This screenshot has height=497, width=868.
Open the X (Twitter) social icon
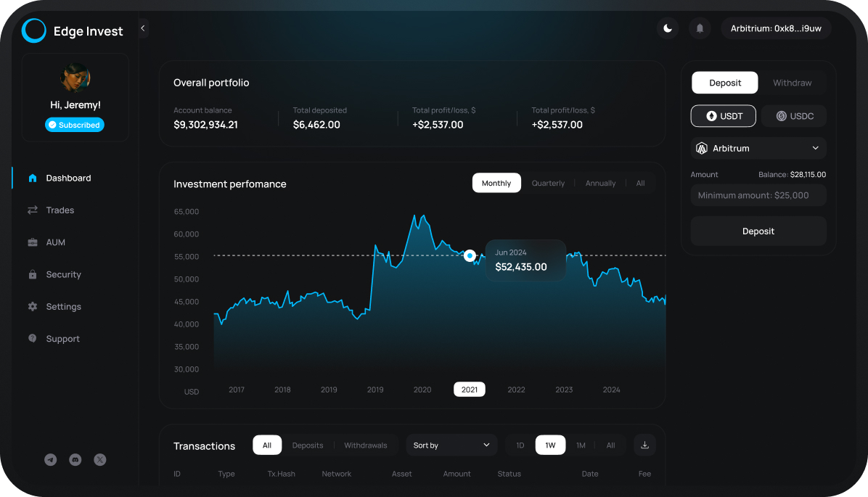(x=100, y=459)
